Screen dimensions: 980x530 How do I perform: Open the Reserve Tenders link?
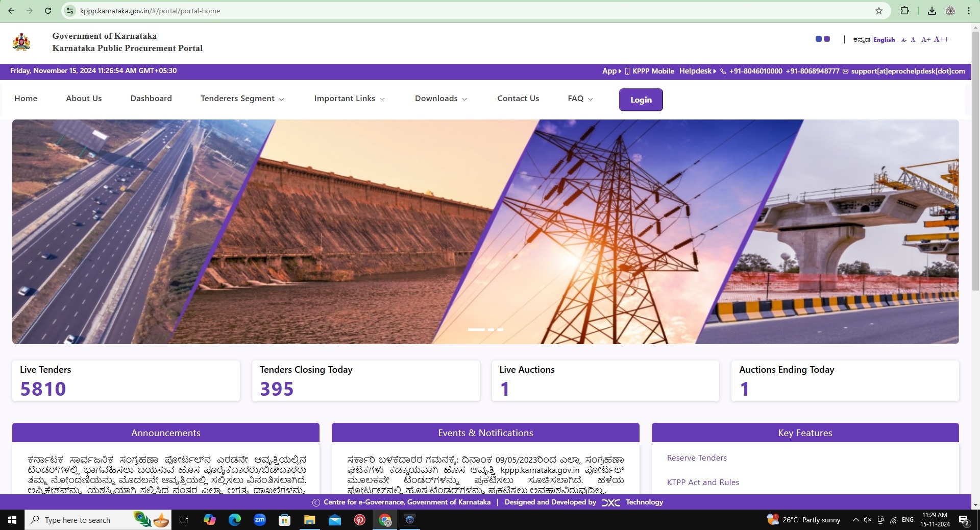(x=696, y=458)
